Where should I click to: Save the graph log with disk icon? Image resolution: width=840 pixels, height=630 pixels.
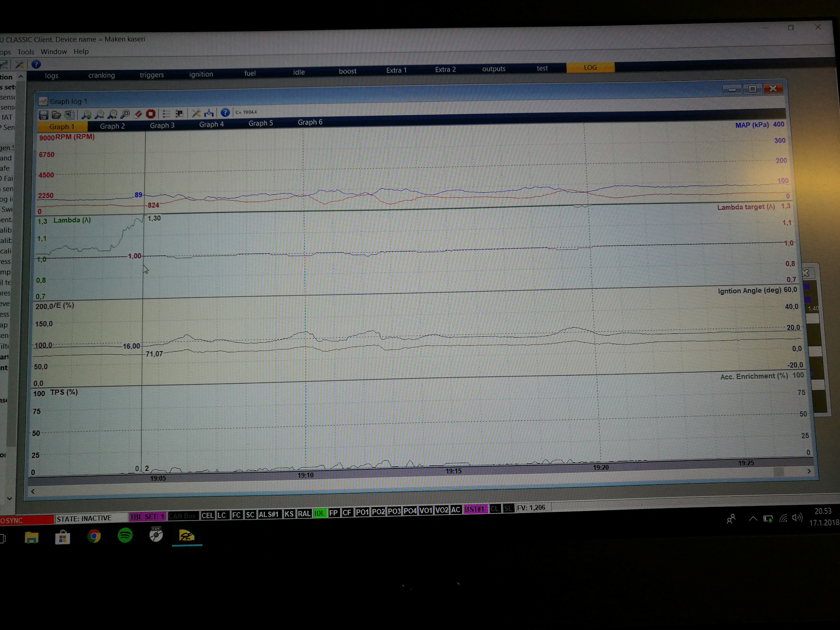click(43, 115)
